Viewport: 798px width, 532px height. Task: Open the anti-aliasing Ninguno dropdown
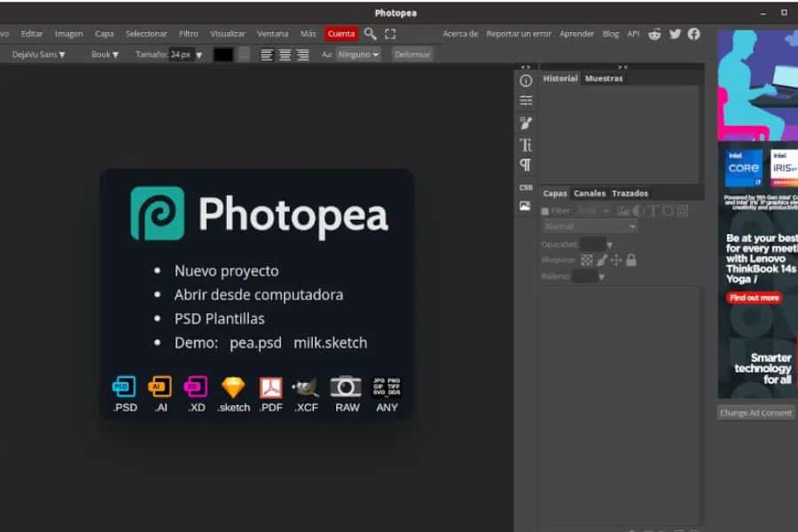click(358, 54)
